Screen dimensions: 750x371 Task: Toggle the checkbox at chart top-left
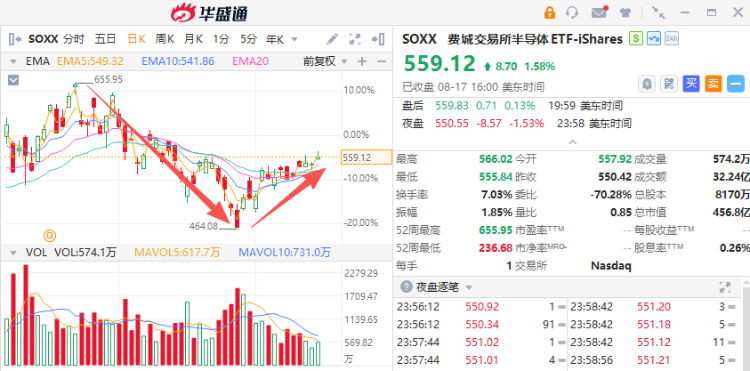pyautogui.click(x=13, y=80)
